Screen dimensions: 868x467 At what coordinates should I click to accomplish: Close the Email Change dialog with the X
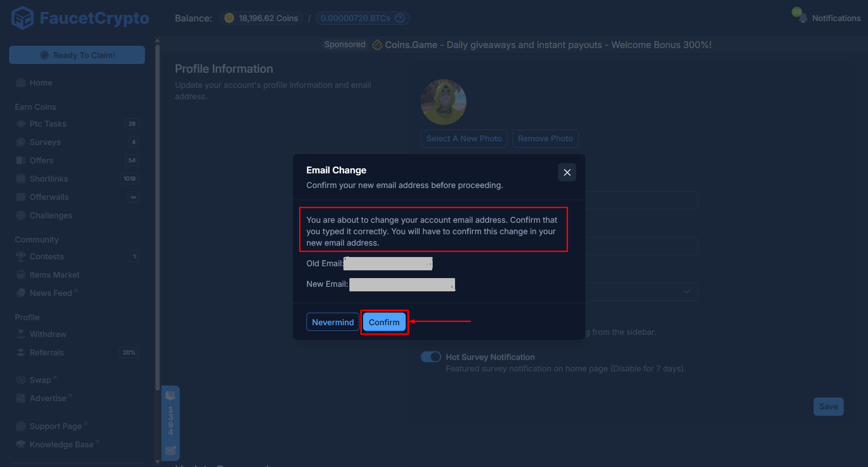coord(567,172)
